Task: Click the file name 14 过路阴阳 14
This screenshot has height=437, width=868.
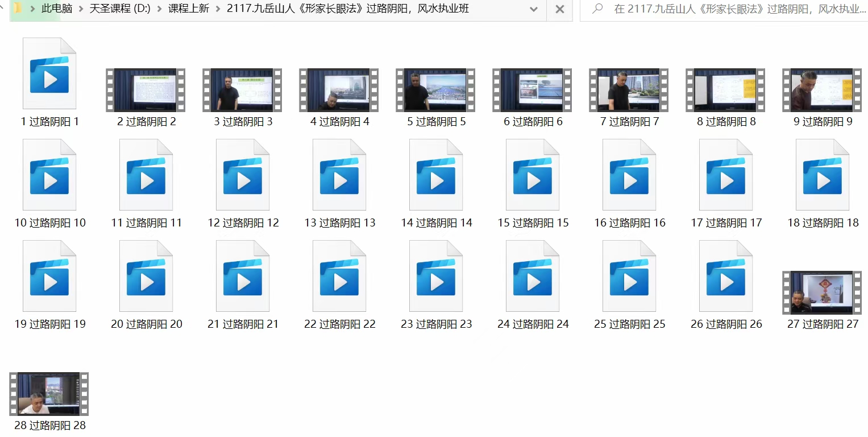Action: pos(437,222)
